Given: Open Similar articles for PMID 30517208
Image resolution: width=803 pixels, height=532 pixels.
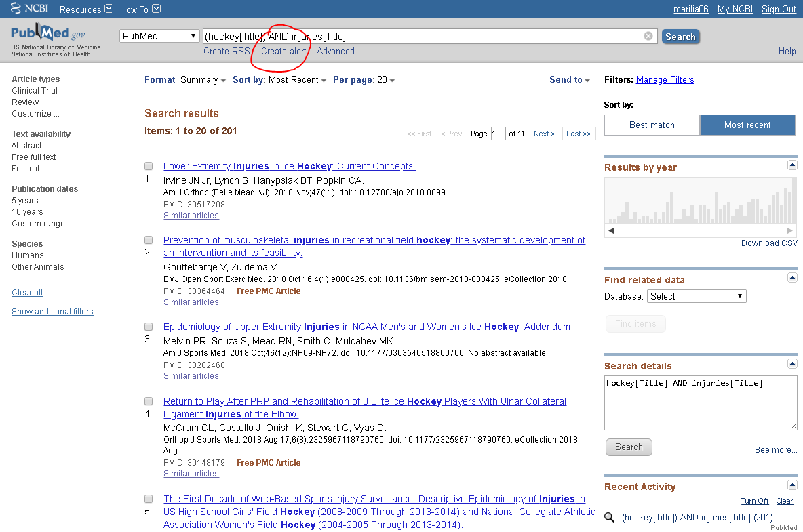Looking at the screenshot, I should point(191,216).
